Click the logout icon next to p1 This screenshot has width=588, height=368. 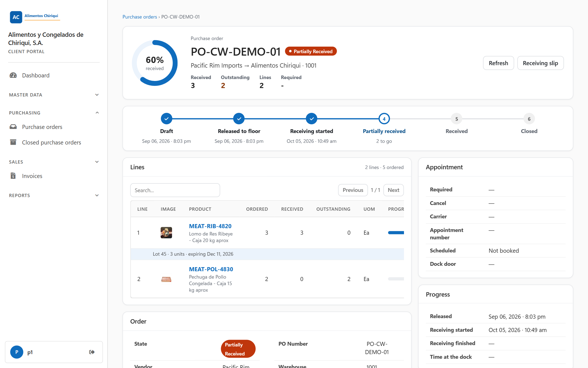92,352
